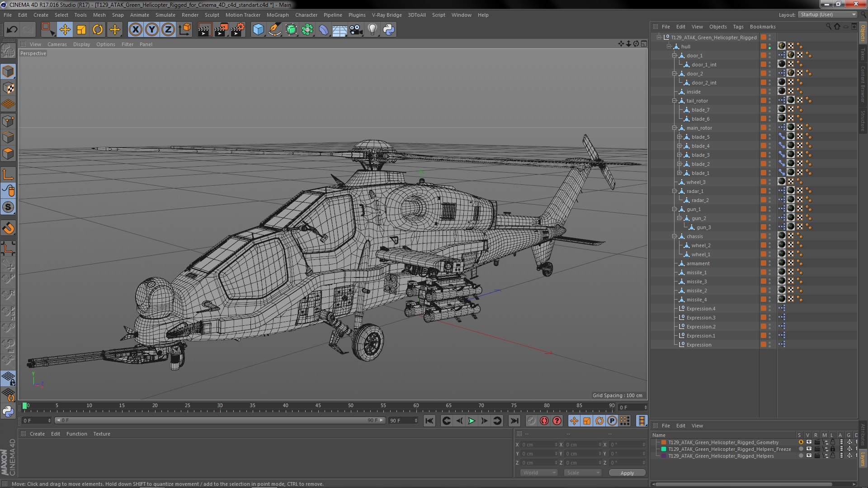Open Edit Render Settings icon

tap(238, 30)
